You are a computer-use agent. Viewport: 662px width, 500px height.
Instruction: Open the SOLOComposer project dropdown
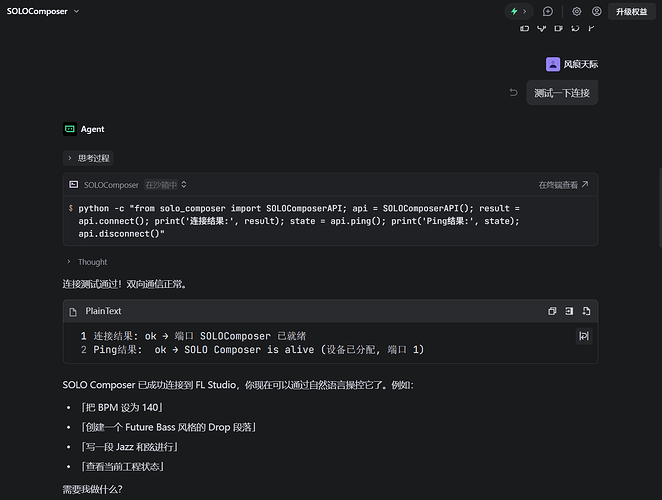click(42, 11)
